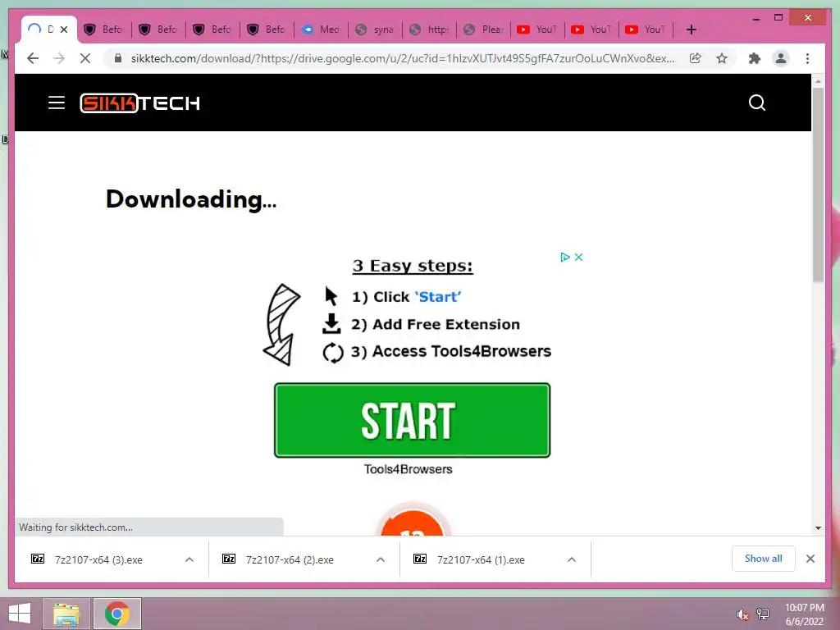This screenshot has height=630, width=840.
Task: Open the Chrome profile avatar
Action: (781, 58)
